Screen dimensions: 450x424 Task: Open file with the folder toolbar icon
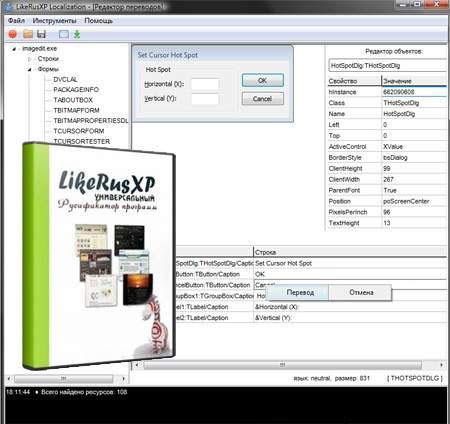point(28,34)
